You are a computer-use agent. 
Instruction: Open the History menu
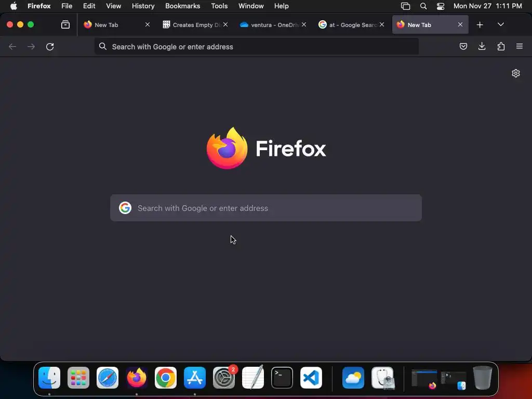tap(143, 6)
